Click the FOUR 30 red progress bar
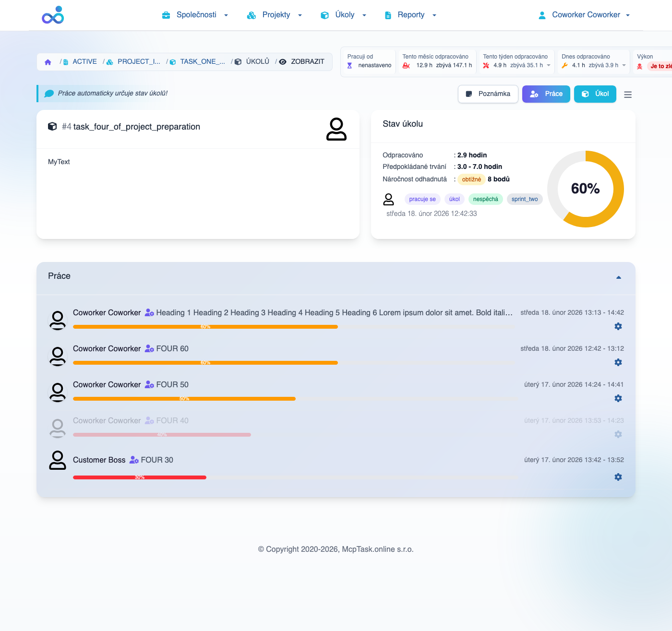 click(x=140, y=477)
